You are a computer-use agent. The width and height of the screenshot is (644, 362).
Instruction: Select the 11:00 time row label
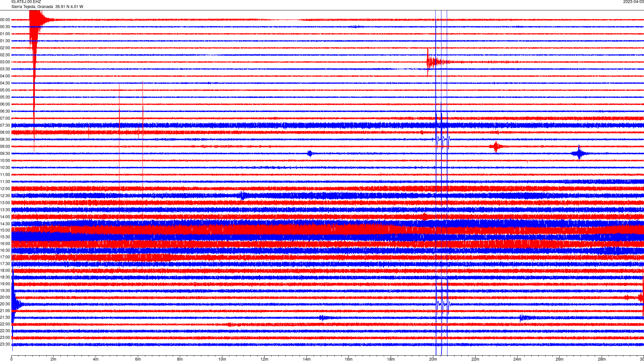click(x=5, y=175)
